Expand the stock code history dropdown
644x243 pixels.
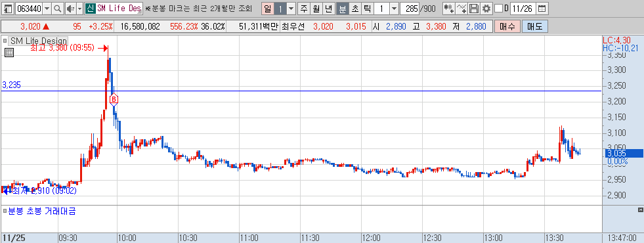47,9
